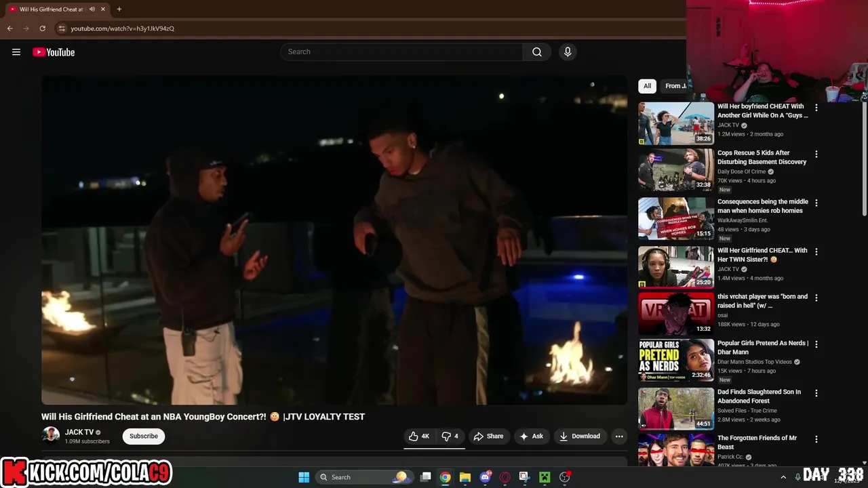868x488 pixels.
Task: Open the 15:15 middle man video thumbnail
Action: (x=676, y=218)
